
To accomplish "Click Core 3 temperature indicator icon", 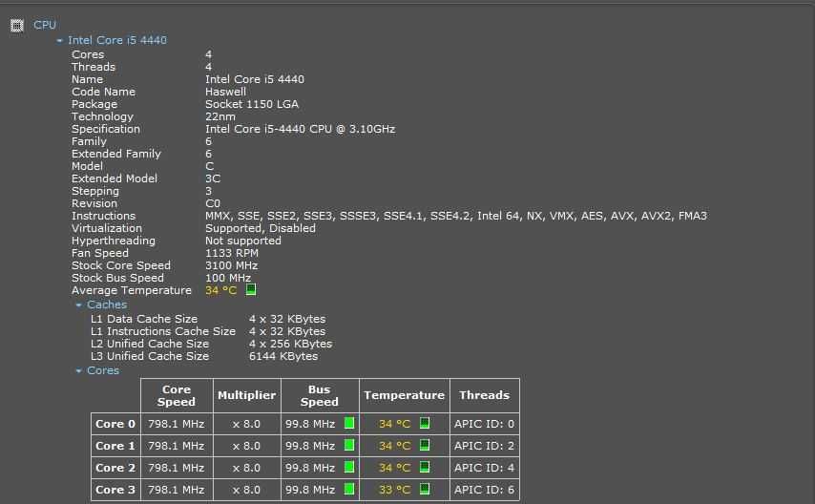I will (x=425, y=489).
